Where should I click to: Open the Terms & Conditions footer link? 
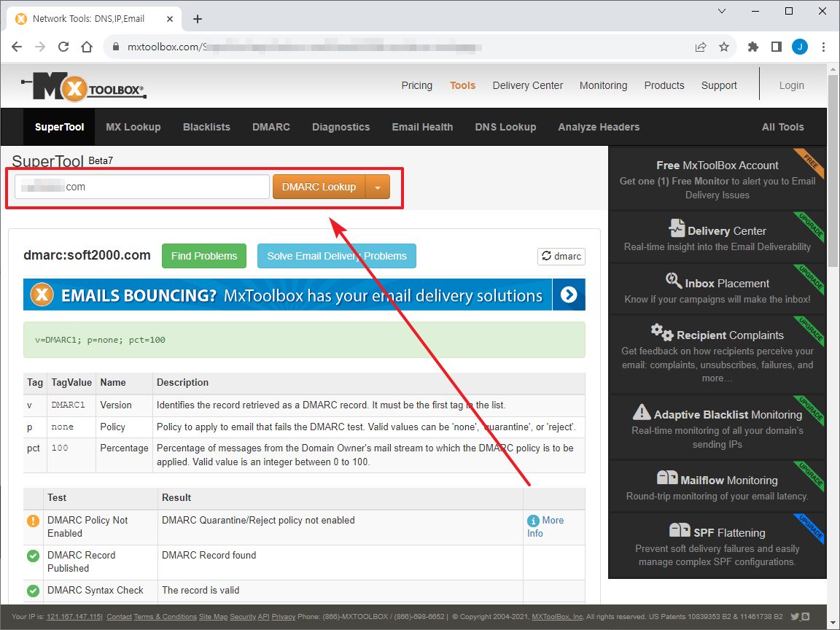pyautogui.click(x=165, y=617)
